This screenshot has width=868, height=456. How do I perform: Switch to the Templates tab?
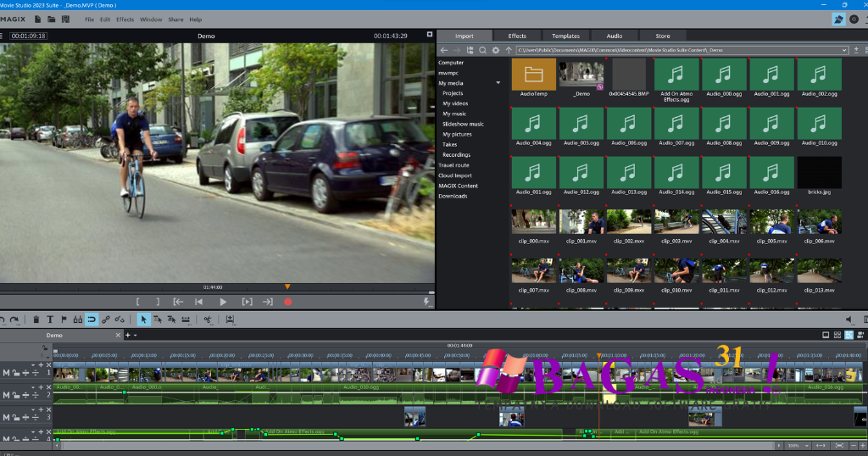pyautogui.click(x=565, y=36)
